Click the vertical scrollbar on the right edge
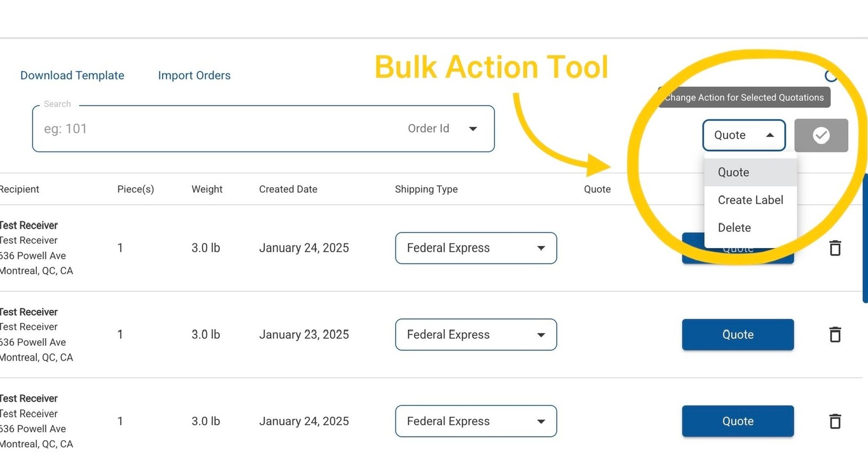868x461 pixels. click(865, 238)
